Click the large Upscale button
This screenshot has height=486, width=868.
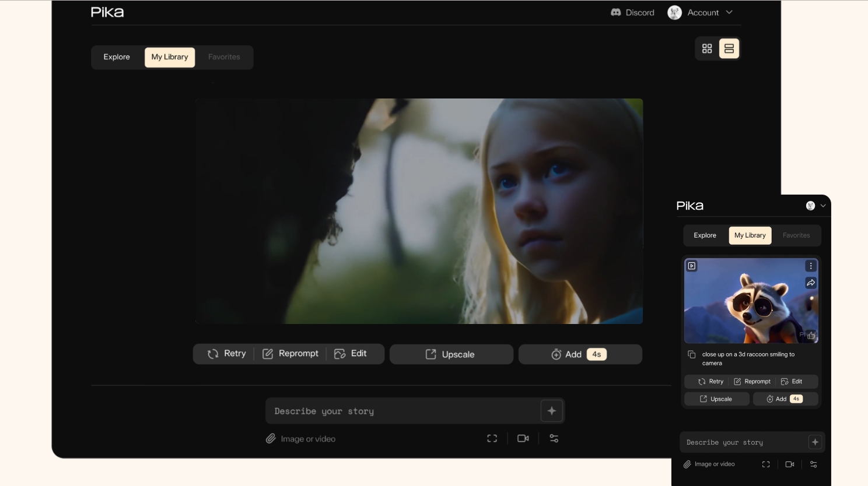coord(452,354)
